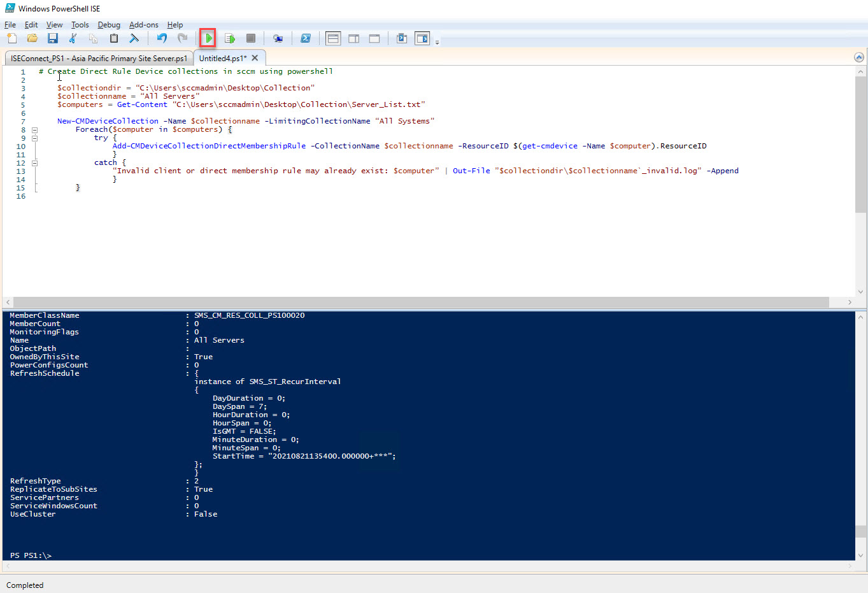Click the Stop Operation square icon

251,39
